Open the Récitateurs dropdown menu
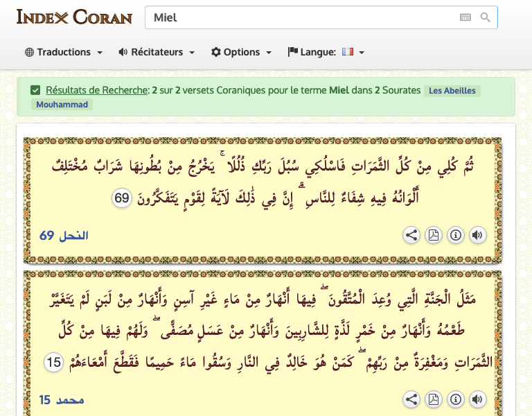Screen dimensions: 532x416 [157, 52]
